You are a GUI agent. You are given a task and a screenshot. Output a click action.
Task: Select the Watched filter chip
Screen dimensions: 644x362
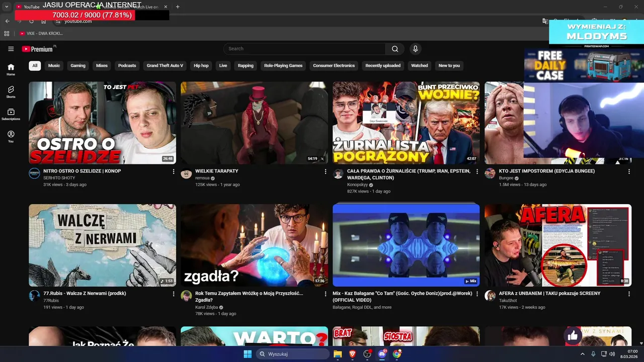pos(420,65)
